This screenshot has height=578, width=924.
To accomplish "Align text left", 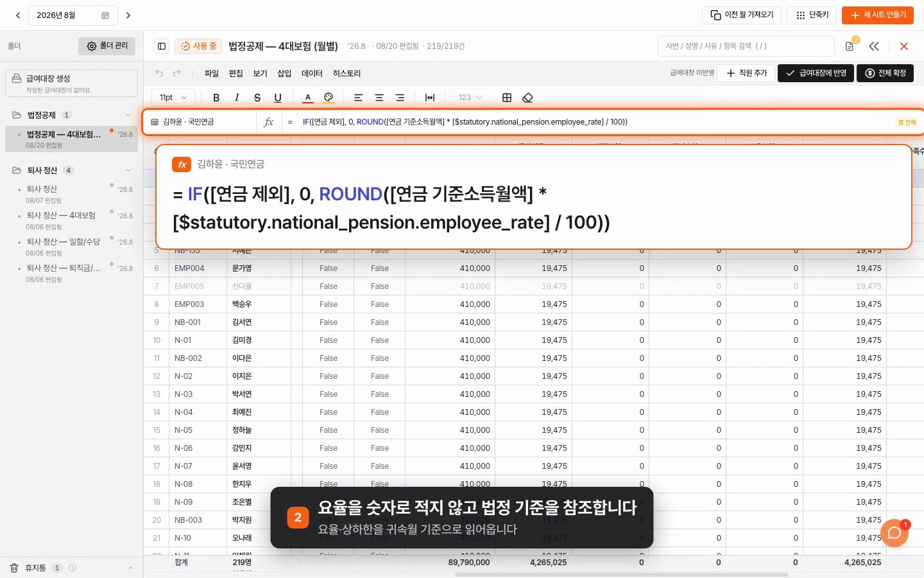I will (x=359, y=98).
